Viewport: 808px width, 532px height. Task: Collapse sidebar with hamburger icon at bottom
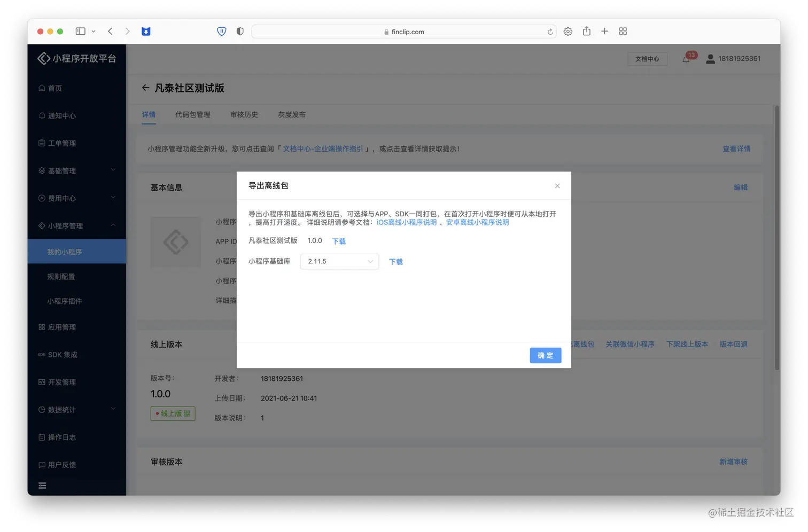(x=42, y=486)
